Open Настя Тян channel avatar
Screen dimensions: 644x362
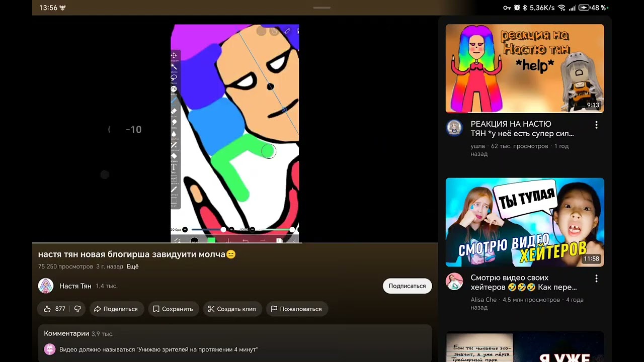(46, 286)
